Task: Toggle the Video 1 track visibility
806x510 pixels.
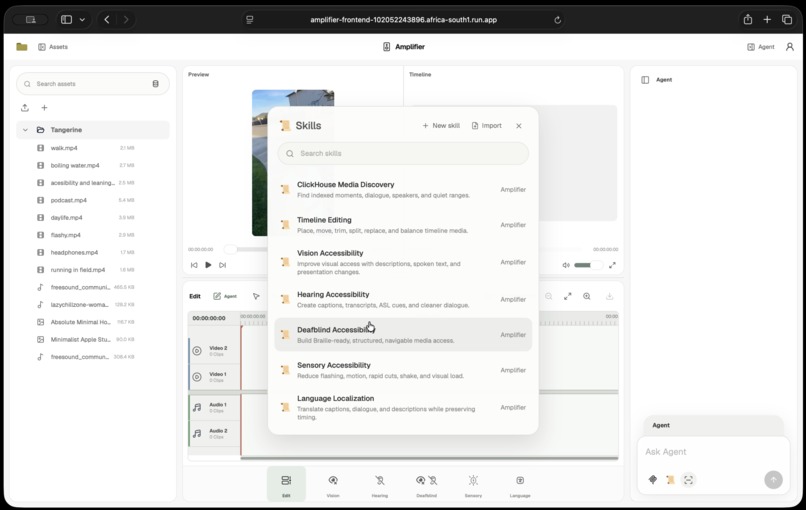Action: [x=197, y=377]
